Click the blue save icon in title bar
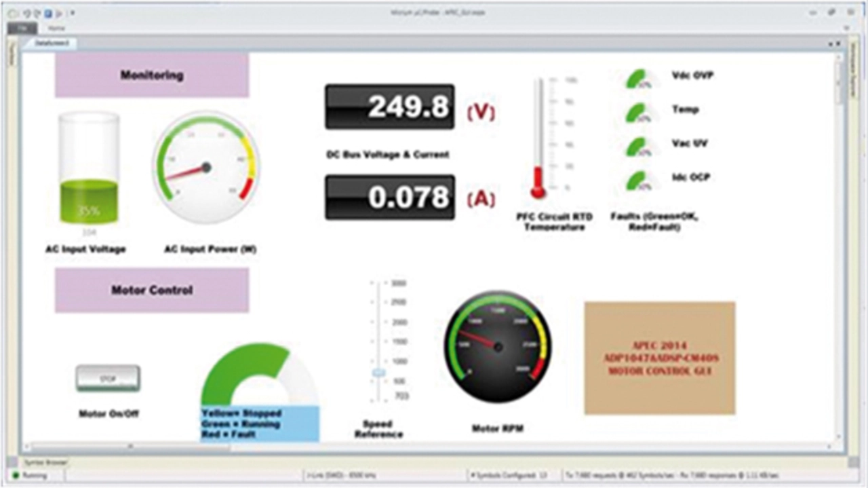The width and height of the screenshot is (868, 488). (48, 13)
